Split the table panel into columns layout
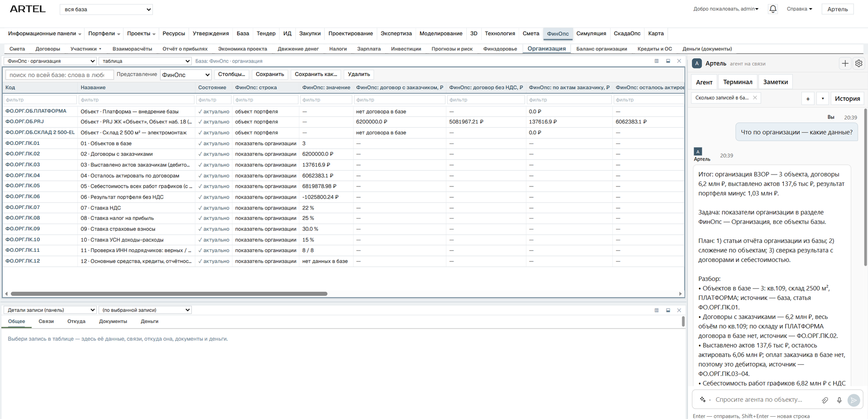 click(657, 61)
